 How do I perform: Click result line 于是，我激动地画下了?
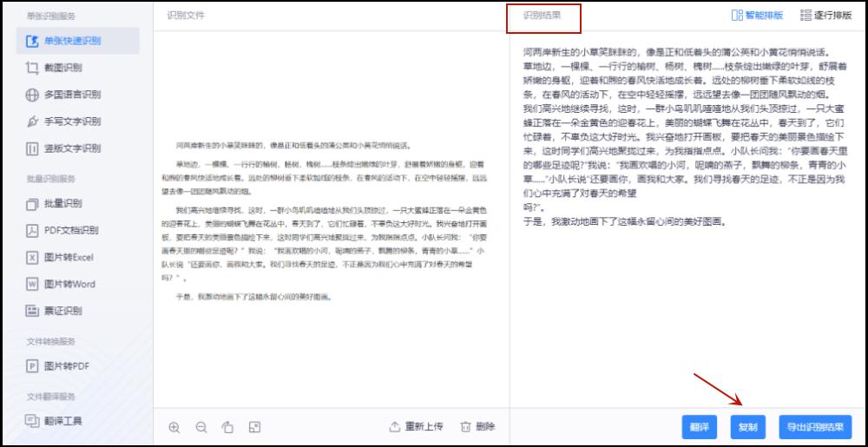624,222
